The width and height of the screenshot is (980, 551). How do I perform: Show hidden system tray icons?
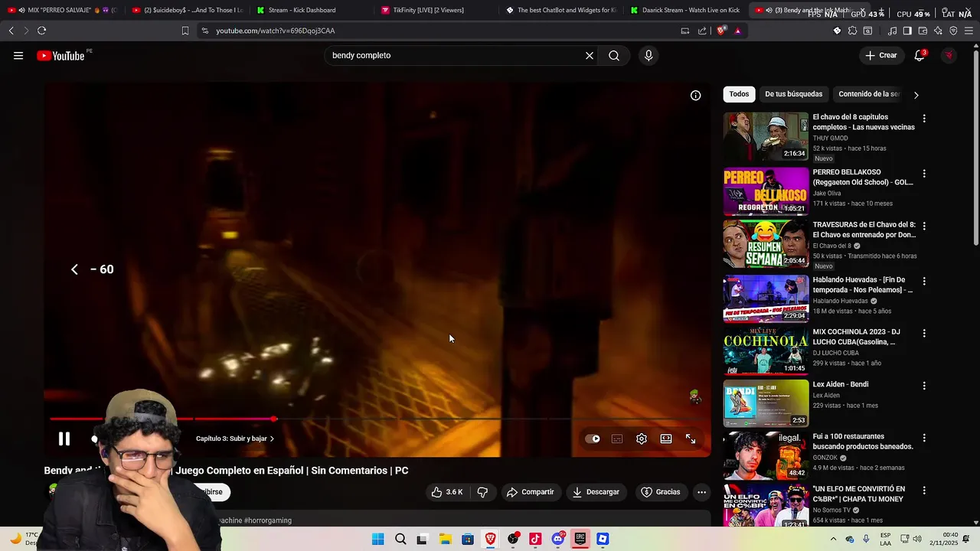click(x=833, y=539)
